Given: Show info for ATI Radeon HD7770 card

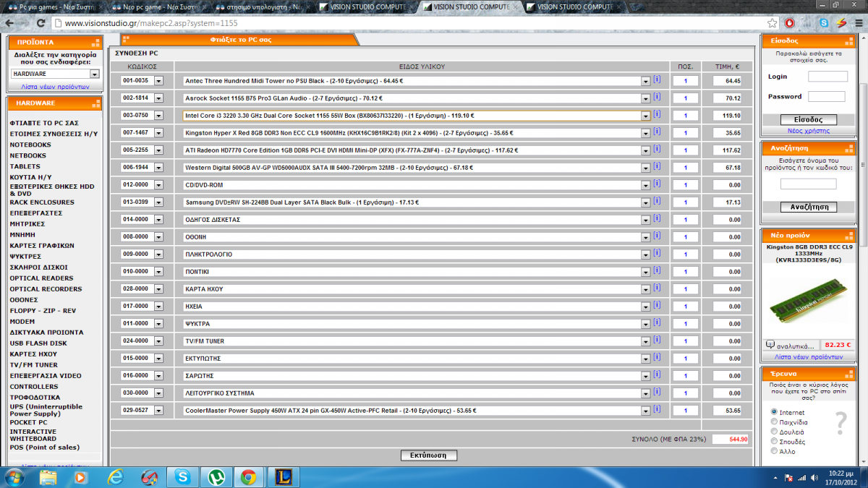Looking at the screenshot, I should click(x=657, y=148).
